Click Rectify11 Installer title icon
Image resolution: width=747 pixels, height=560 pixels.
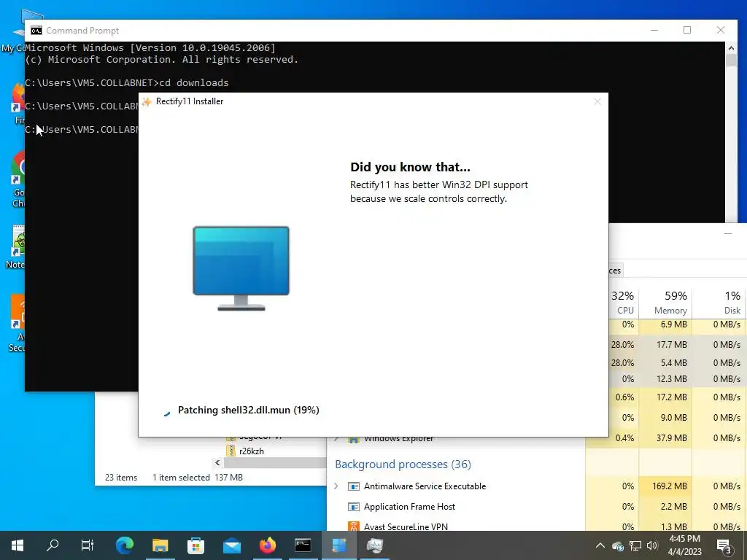coord(147,101)
